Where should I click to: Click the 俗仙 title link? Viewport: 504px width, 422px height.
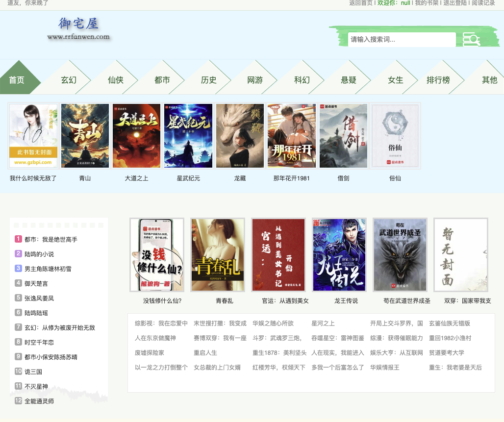pos(395,178)
